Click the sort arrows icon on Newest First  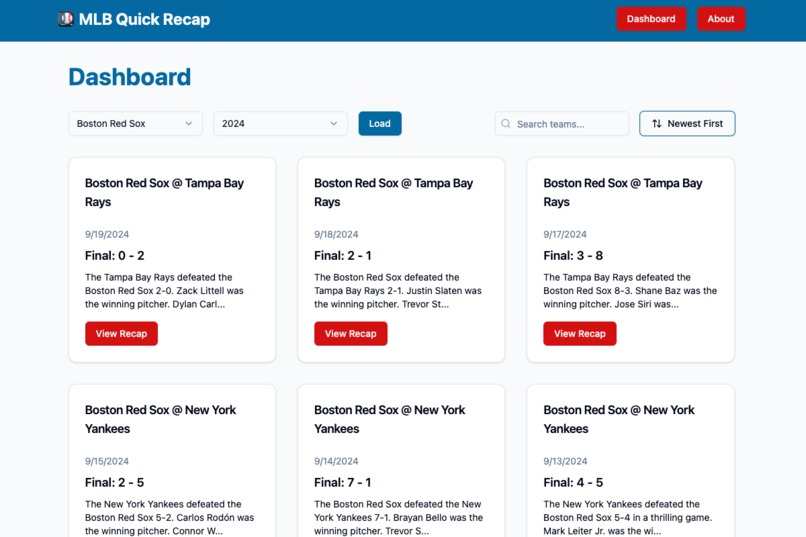[656, 124]
